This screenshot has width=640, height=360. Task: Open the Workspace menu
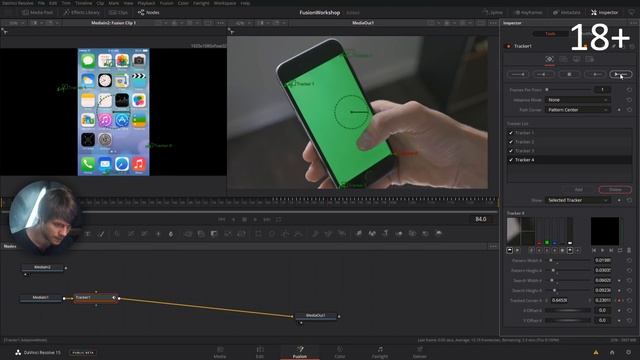click(225, 3)
